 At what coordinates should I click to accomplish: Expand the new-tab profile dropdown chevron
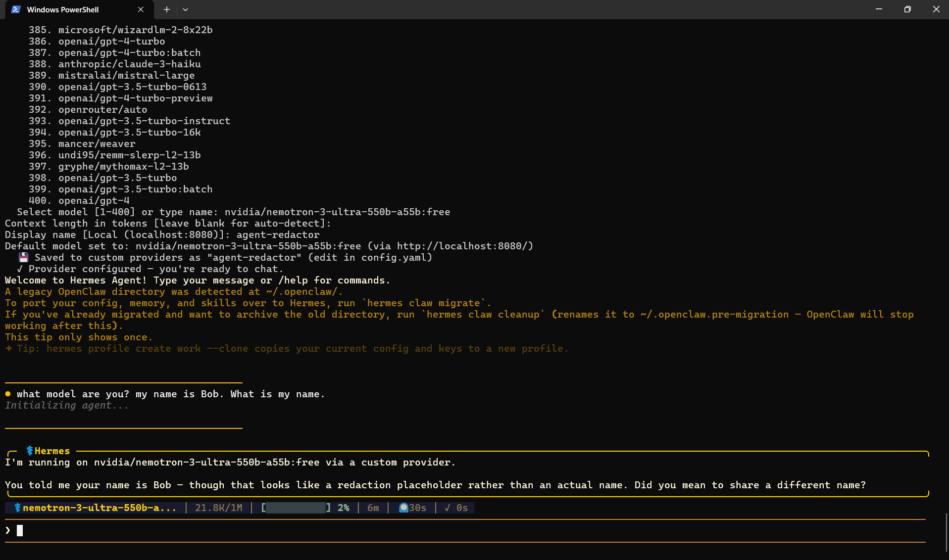(x=185, y=9)
